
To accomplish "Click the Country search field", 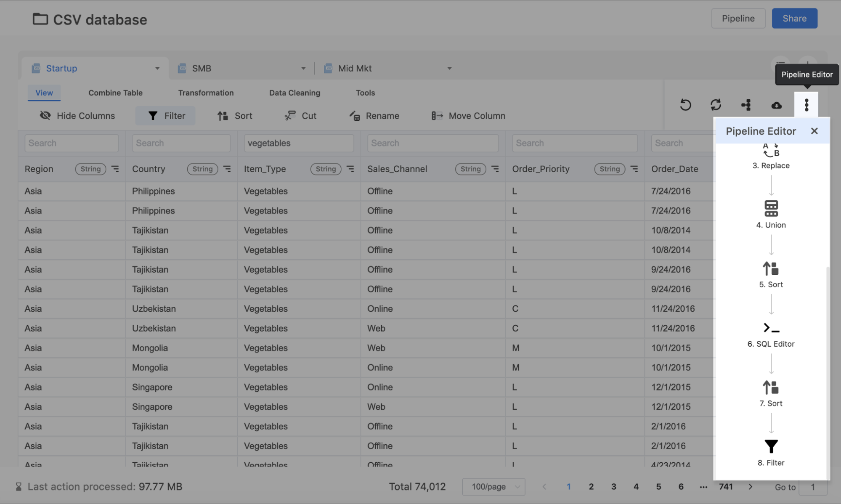I will pyautogui.click(x=181, y=143).
